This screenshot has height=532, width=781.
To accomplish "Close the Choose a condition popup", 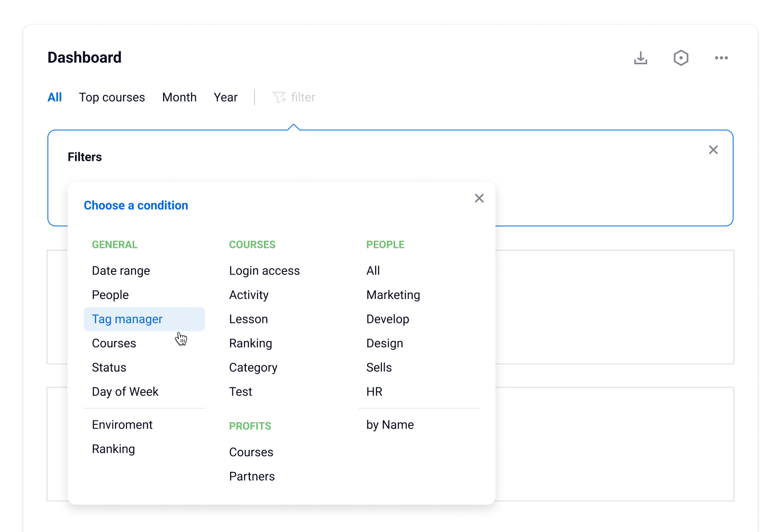I will tap(479, 198).
